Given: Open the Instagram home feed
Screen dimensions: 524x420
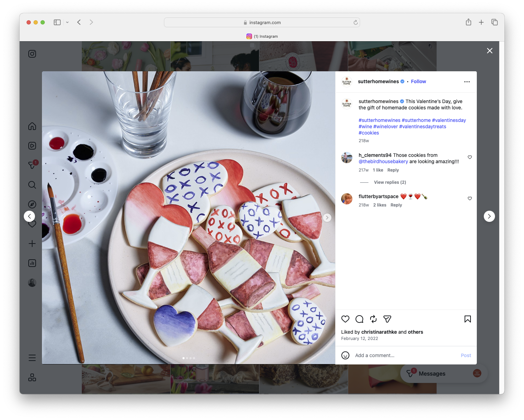Looking at the screenshot, I should tap(32, 126).
